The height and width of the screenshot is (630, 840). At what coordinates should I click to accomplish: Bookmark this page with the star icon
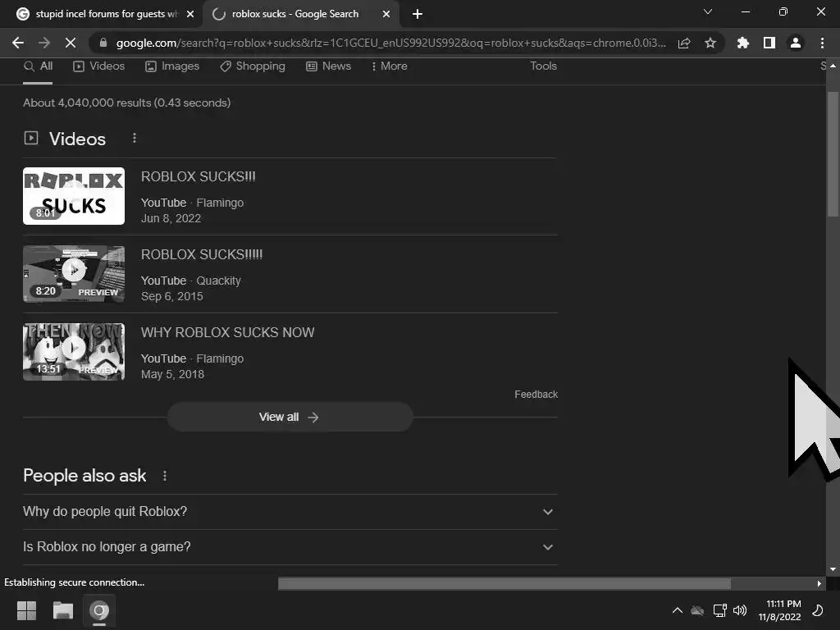pos(710,43)
